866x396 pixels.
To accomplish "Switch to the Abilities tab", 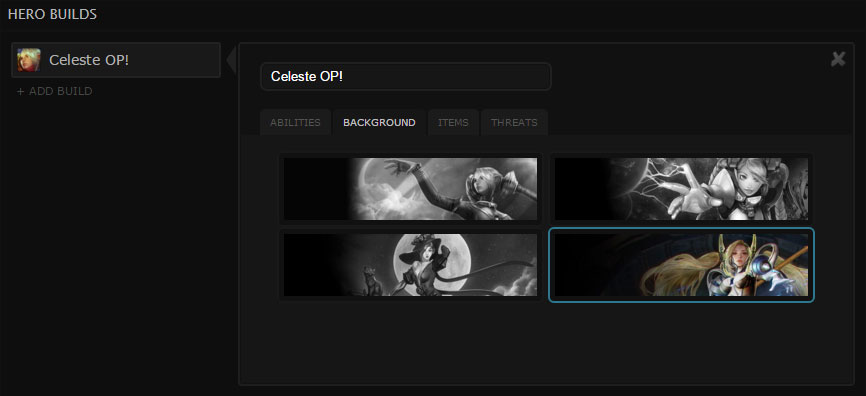I will click(x=295, y=123).
